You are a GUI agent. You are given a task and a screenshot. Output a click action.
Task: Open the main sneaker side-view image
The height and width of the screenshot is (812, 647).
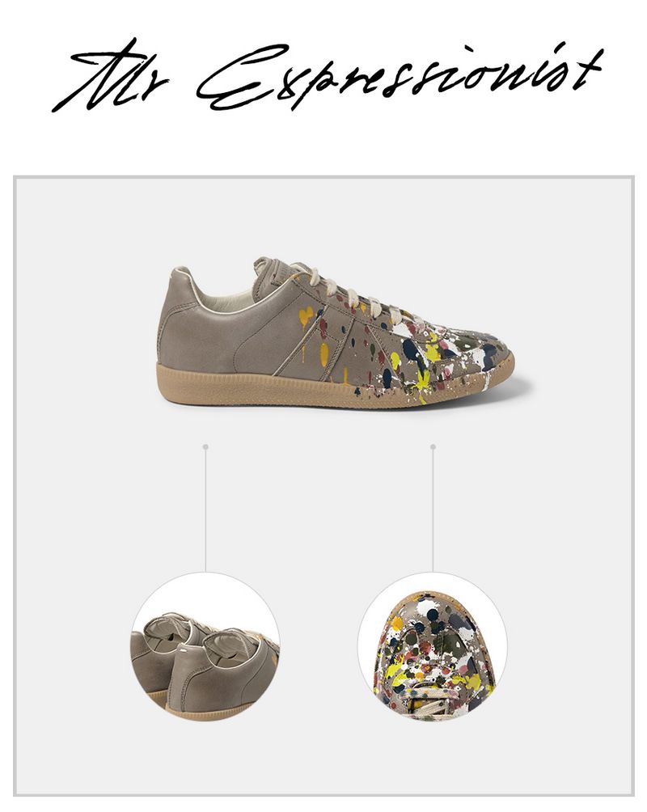[x=336, y=331]
